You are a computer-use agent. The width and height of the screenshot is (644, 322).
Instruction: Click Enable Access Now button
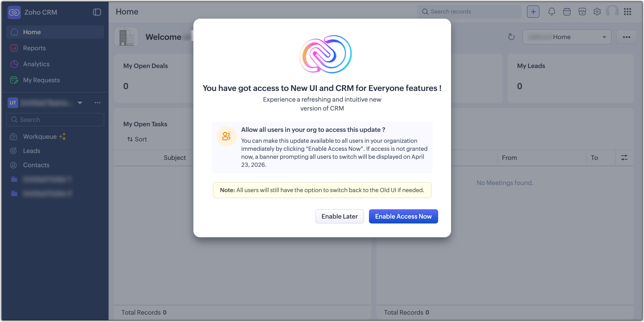click(403, 216)
